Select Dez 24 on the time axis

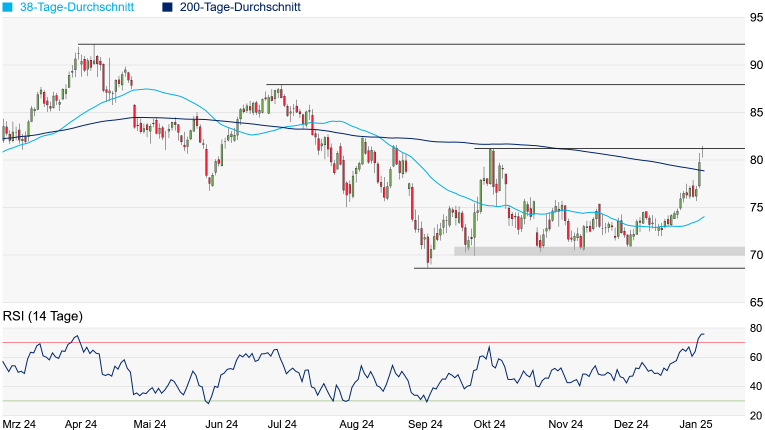(631, 424)
